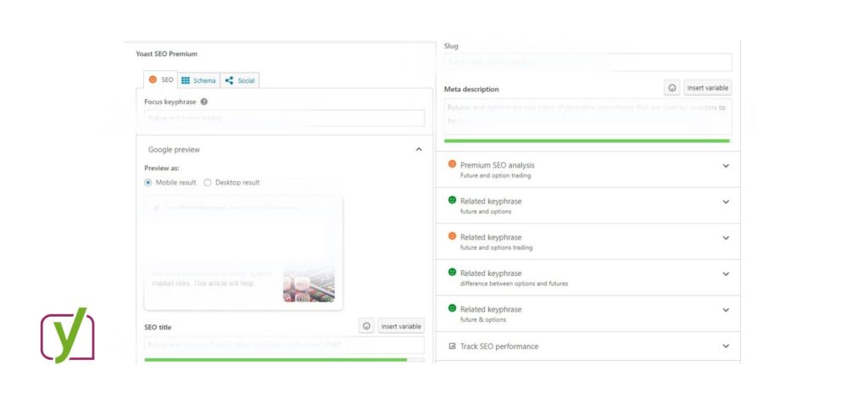868x404 pixels.
Task: Click the Yoast logo
Action: click(x=67, y=335)
